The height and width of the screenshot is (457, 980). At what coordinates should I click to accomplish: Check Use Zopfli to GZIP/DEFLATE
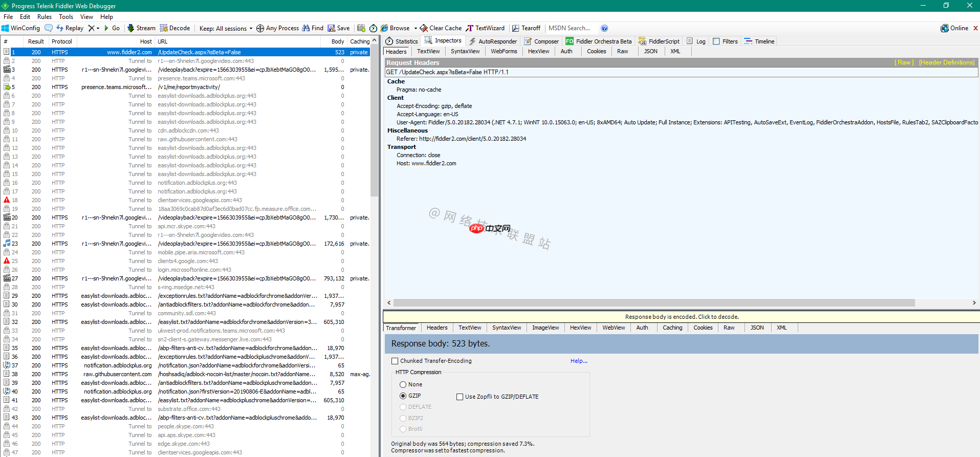(460, 397)
